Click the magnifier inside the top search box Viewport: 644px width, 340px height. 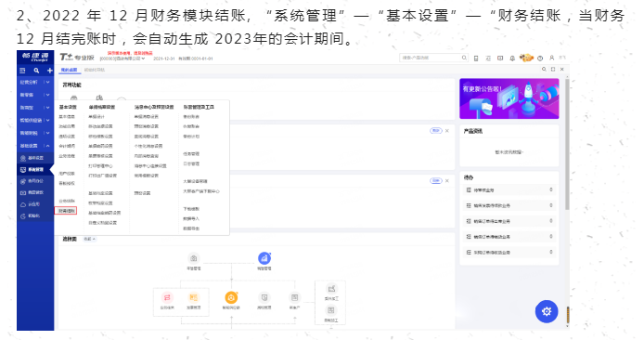pyautogui.click(x=464, y=58)
